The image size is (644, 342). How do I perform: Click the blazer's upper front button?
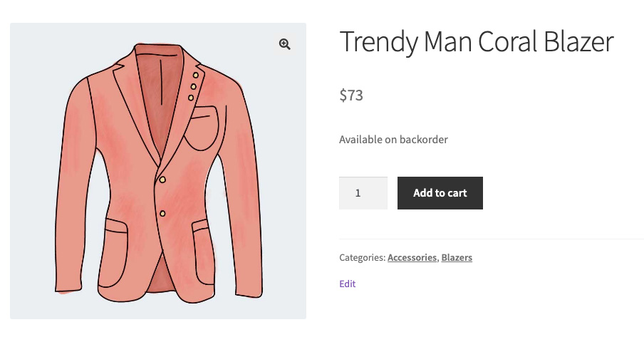pyautogui.click(x=162, y=180)
